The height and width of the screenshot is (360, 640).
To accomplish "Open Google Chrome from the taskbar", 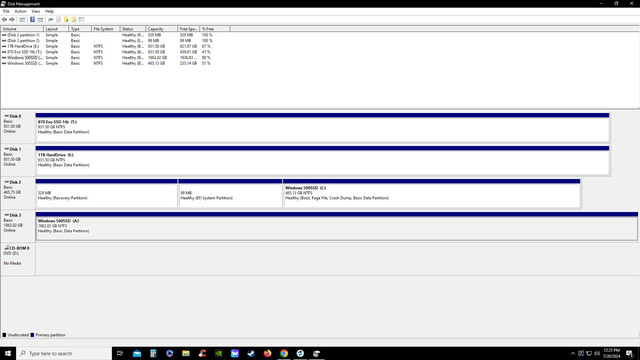I will point(284,353).
